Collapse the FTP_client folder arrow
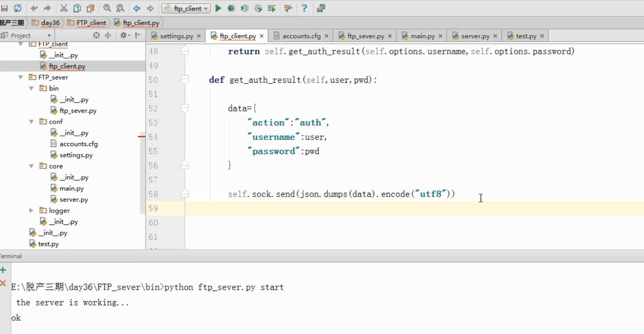Screen dimensions: 644x334 21,44
